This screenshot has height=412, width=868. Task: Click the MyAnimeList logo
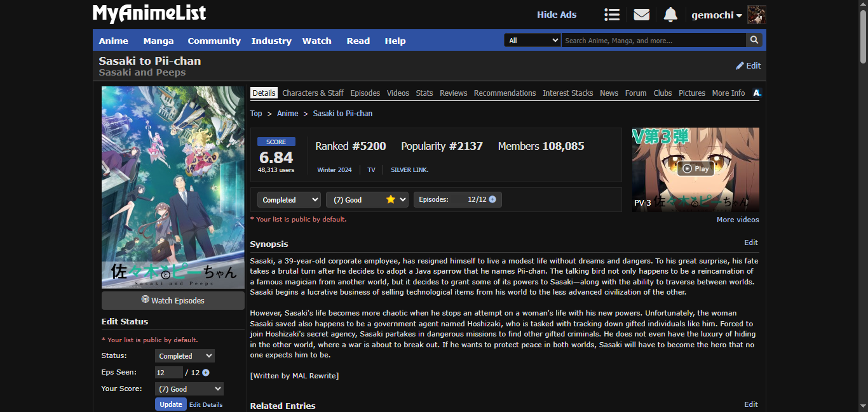point(149,13)
